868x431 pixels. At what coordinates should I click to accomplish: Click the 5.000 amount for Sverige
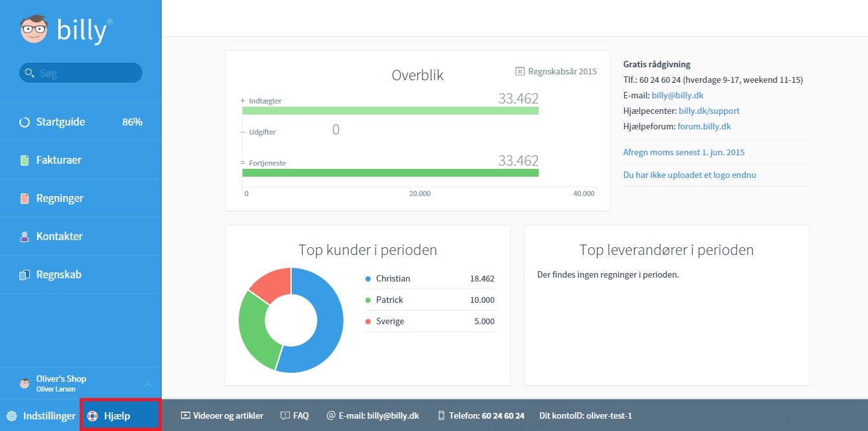tap(484, 322)
